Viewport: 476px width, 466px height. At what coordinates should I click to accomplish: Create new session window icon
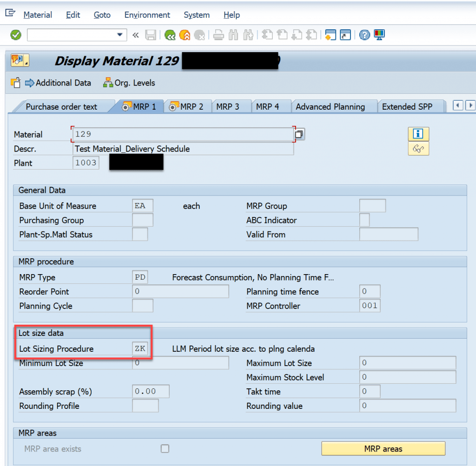331,35
